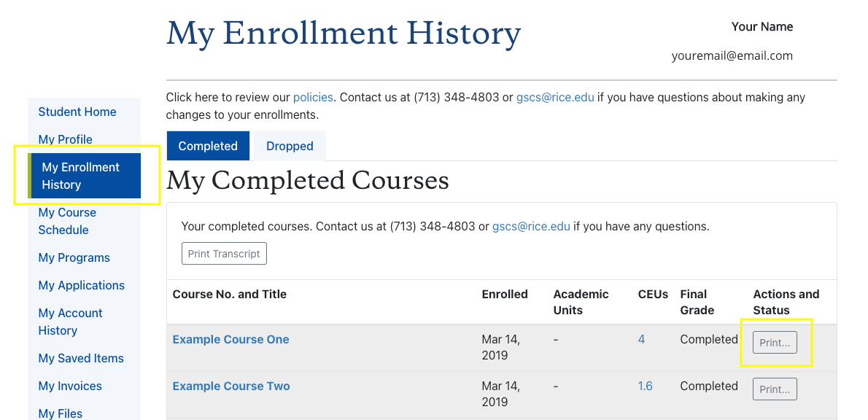This screenshot has height=420, width=868.
Task: Navigate to My Programs
Action: (x=74, y=257)
